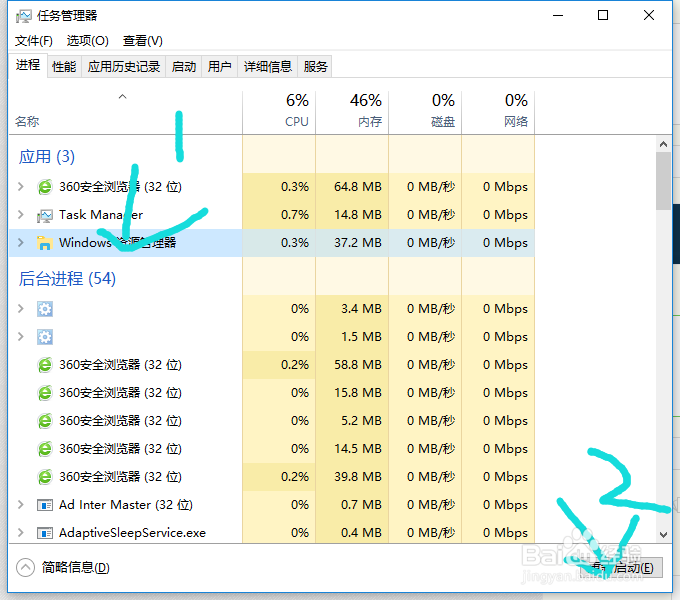Switch to the 用户 tab

[x=219, y=67]
